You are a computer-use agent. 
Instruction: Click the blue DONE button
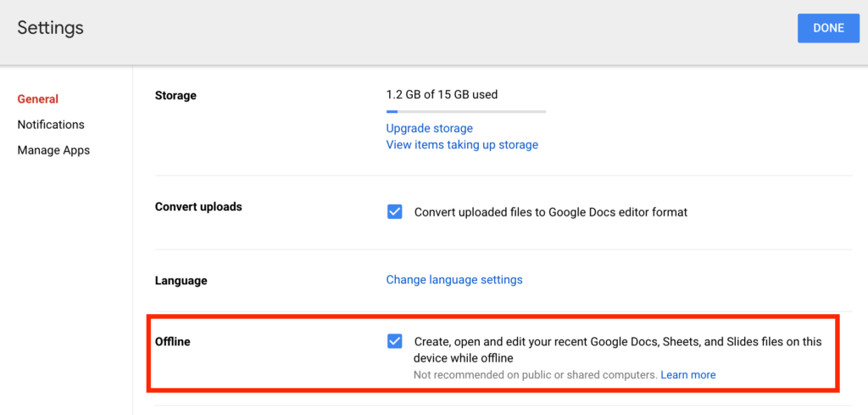(827, 28)
